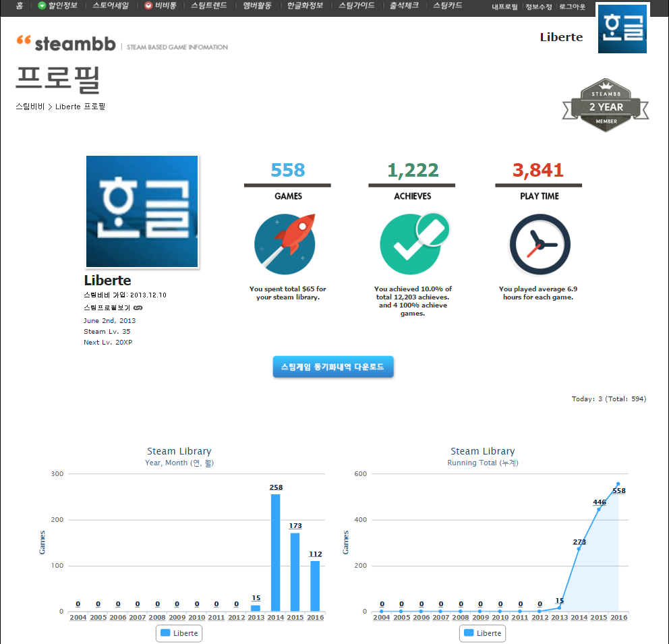Click 'Steam Lv. 35' text
The image size is (669, 644).
[107, 331]
